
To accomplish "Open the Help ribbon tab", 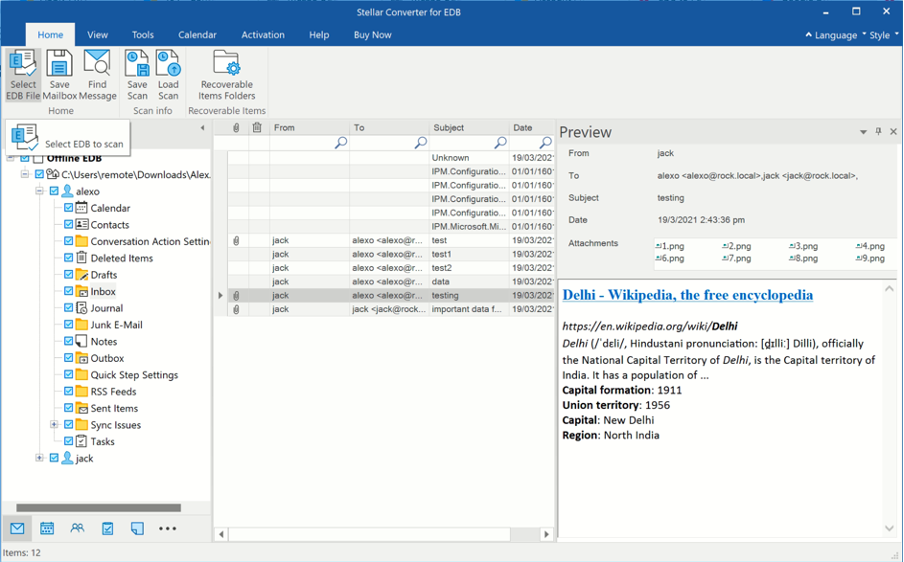I will pos(319,35).
